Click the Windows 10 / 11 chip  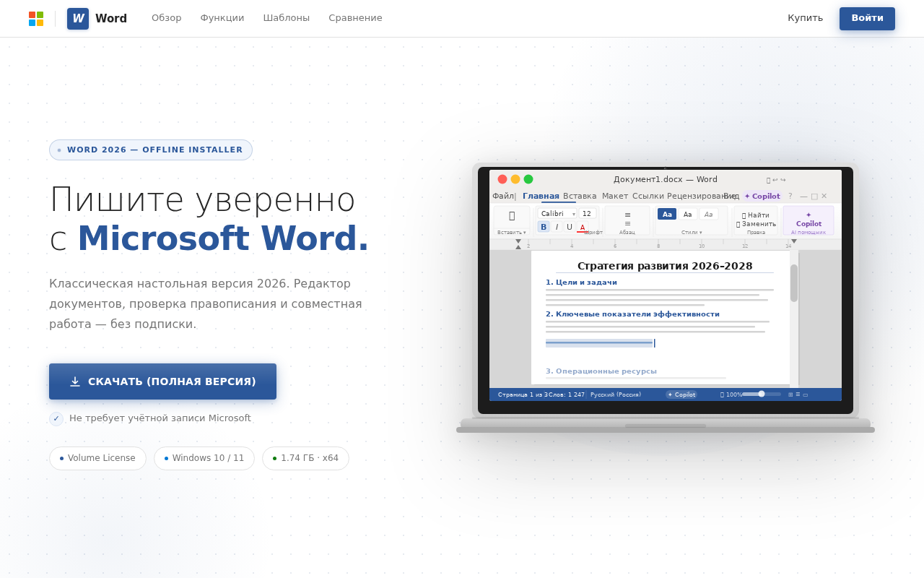204,458
